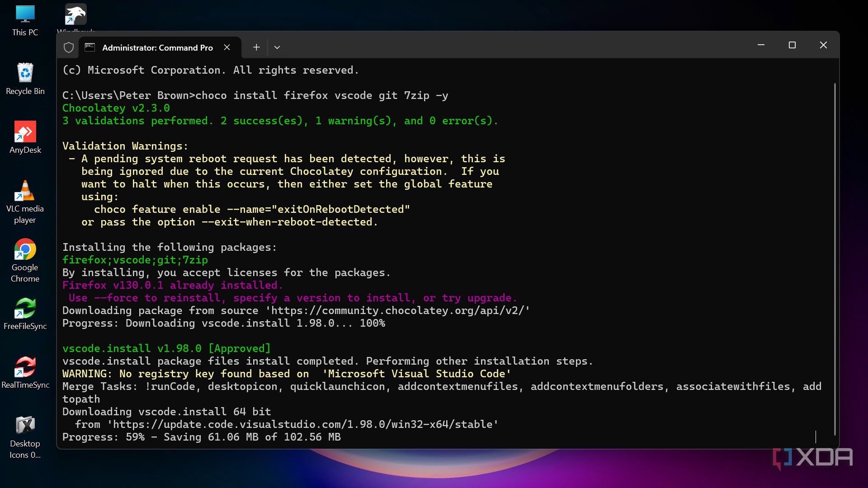Click 'Downloading vscode.install 64 bit' line

pos(166,412)
